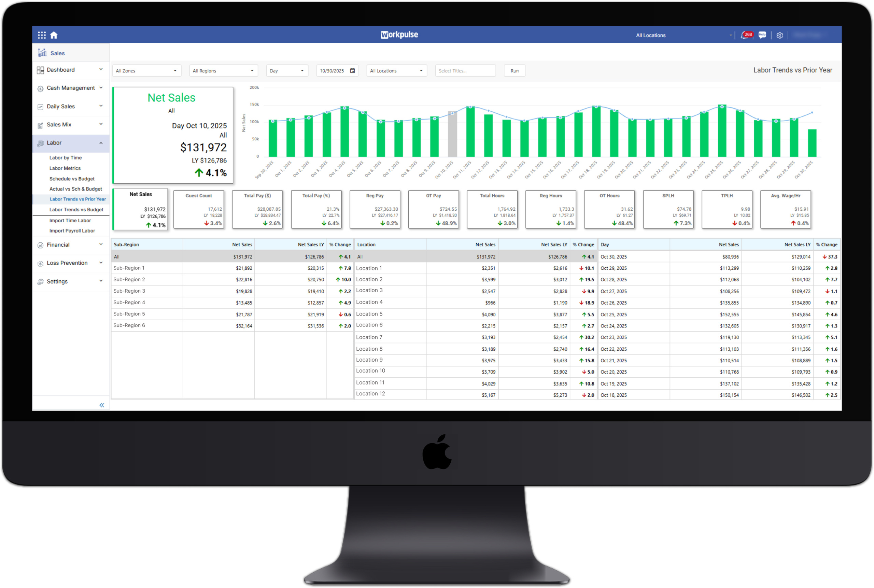The height and width of the screenshot is (588, 874).
Task: Open the apps grid menu icon
Action: [42, 35]
